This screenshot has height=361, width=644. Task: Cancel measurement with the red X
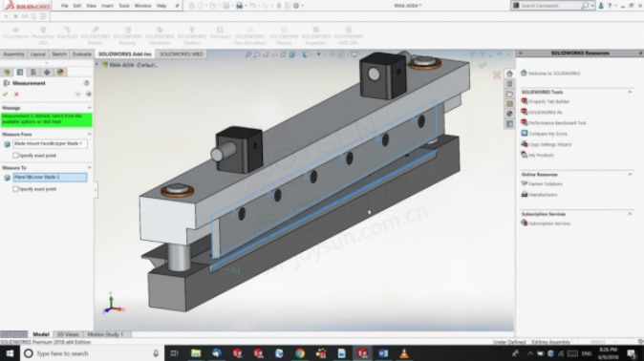(x=16, y=95)
